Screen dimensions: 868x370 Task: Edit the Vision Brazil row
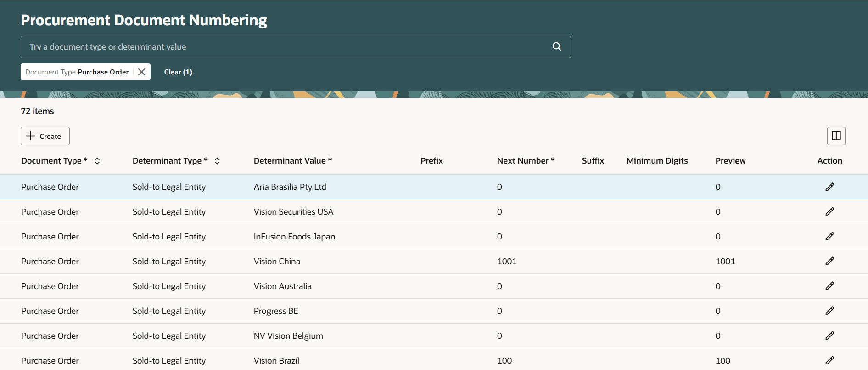829,360
